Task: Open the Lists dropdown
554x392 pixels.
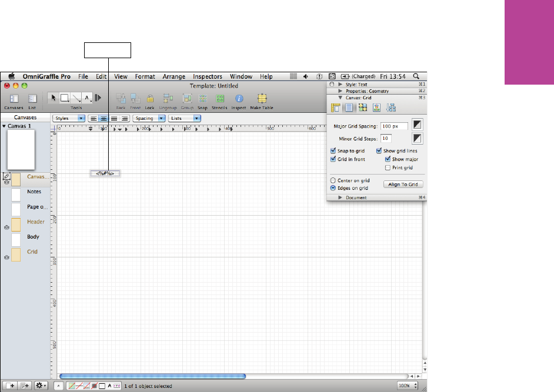Action: click(185, 118)
